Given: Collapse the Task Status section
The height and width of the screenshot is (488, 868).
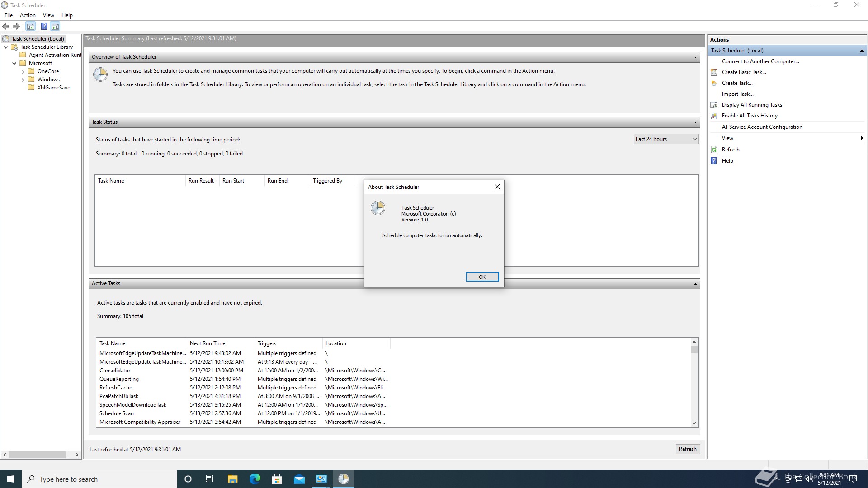Looking at the screenshot, I should pos(695,122).
